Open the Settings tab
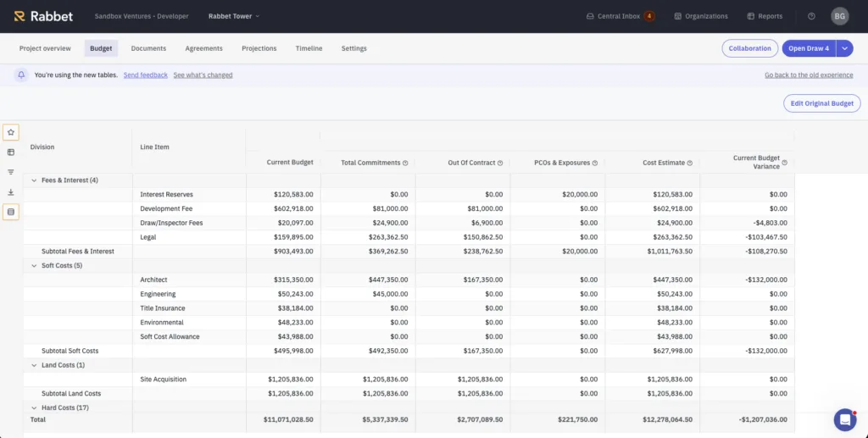Screen dimensions: 868x438 [x=353, y=48]
